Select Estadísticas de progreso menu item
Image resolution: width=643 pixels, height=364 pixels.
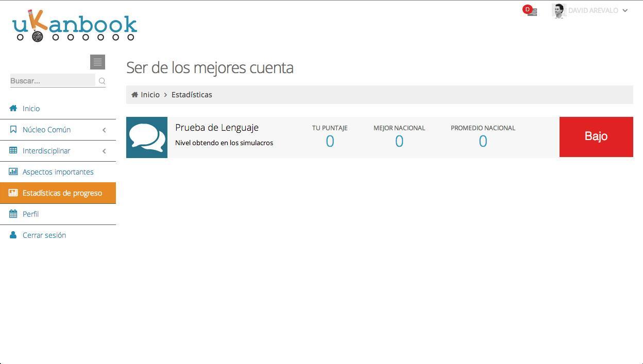click(x=62, y=193)
